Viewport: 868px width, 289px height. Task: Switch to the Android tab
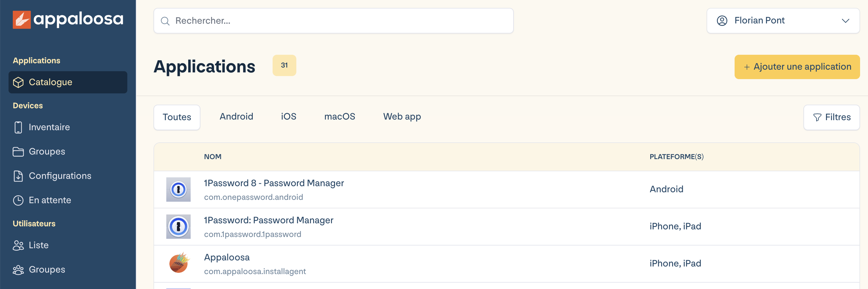[x=236, y=117]
